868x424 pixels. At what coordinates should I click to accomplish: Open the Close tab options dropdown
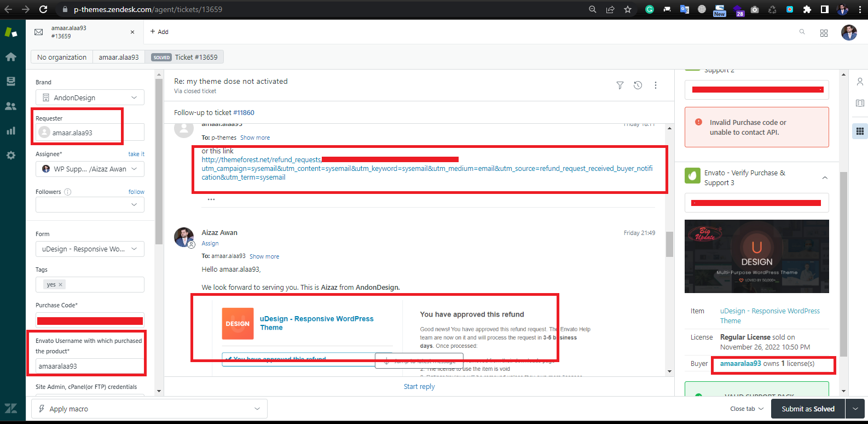coord(747,409)
